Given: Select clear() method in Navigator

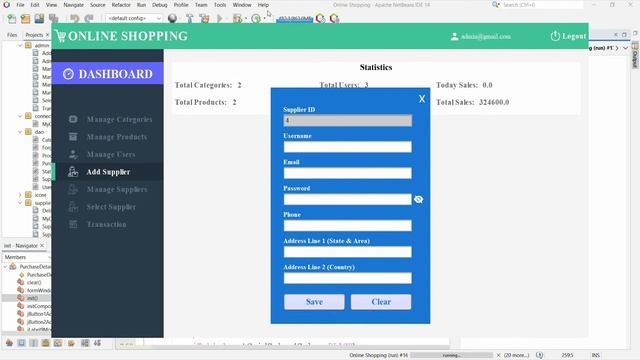Looking at the screenshot, I should point(34,282).
